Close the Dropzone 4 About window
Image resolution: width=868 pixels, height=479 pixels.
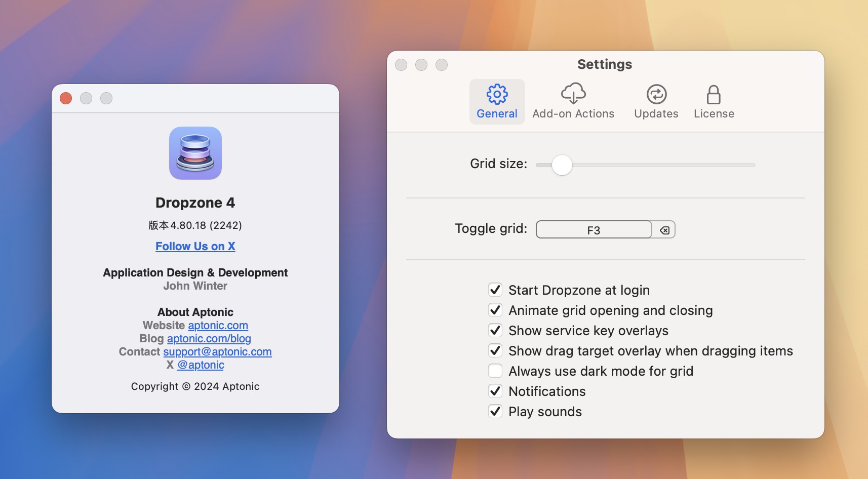(x=66, y=98)
